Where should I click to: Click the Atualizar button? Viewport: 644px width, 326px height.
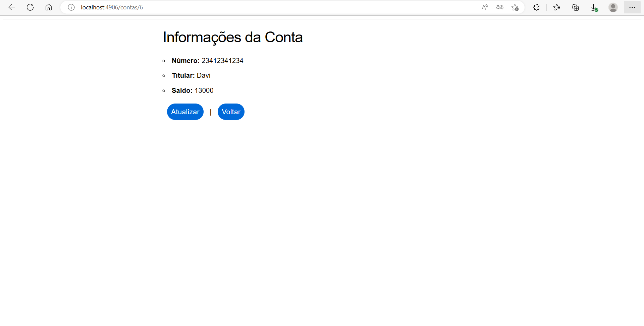click(185, 112)
